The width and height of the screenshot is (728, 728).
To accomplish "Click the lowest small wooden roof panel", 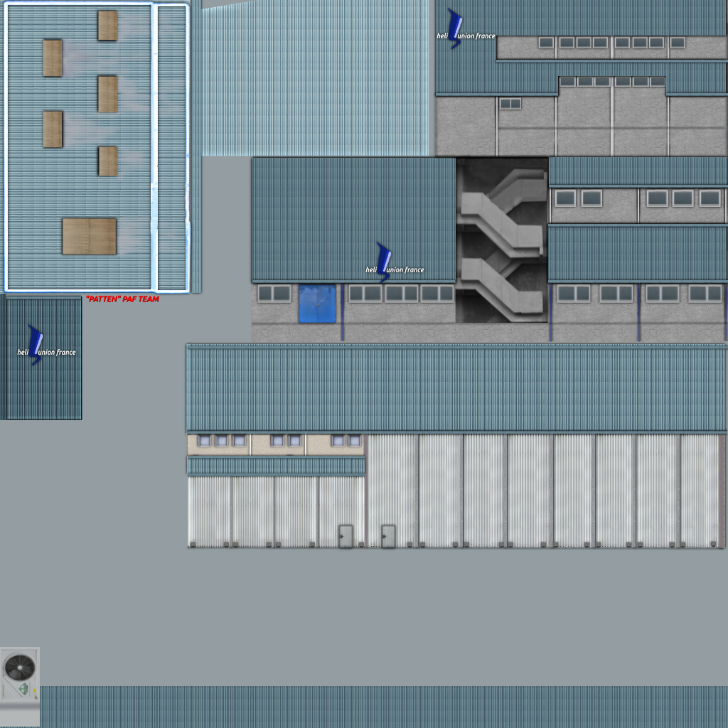I will (x=107, y=161).
